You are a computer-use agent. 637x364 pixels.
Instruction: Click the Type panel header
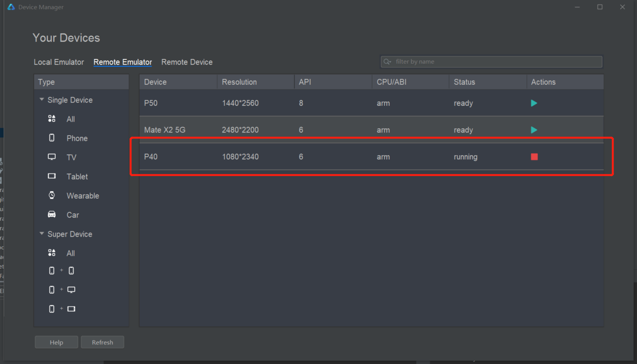(81, 82)
